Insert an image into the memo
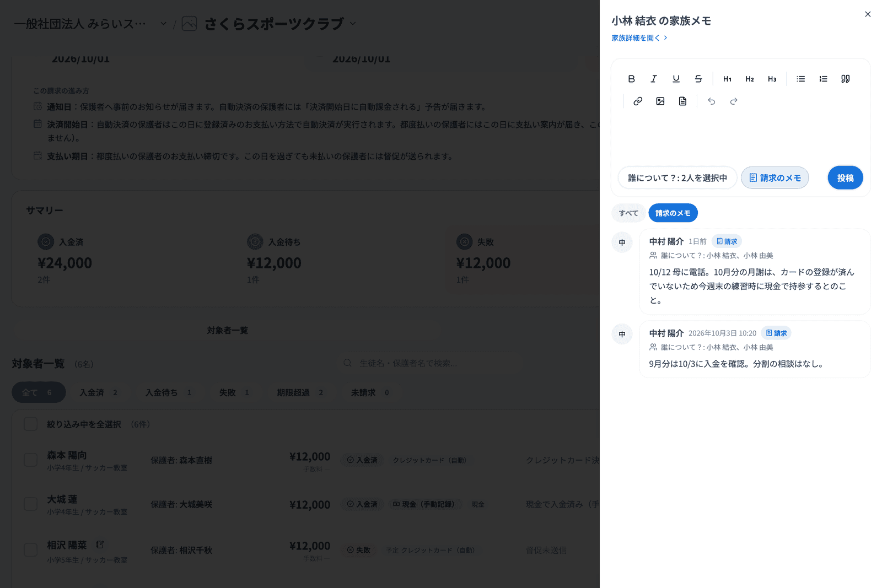The width and height of the screenshot is (882, 588). click(x=660, y=101)
